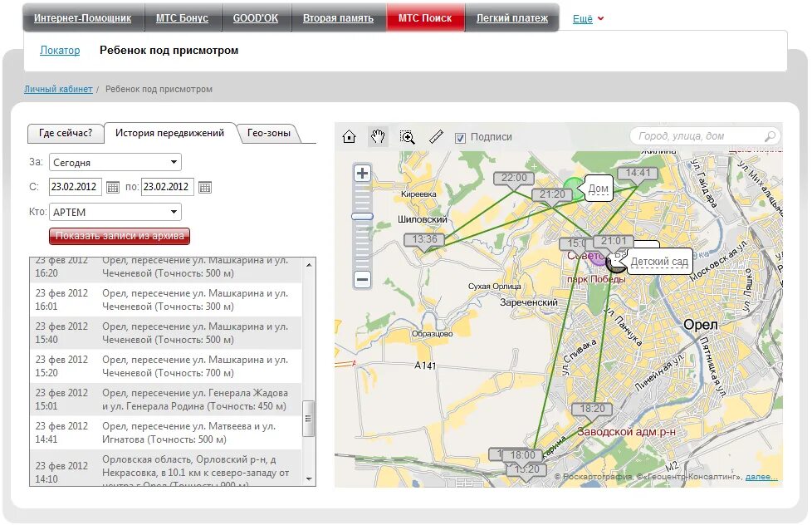Click the end date input field
Image resolution: width=812 pixels, height=530 pixels.
[x=167, y=187]
